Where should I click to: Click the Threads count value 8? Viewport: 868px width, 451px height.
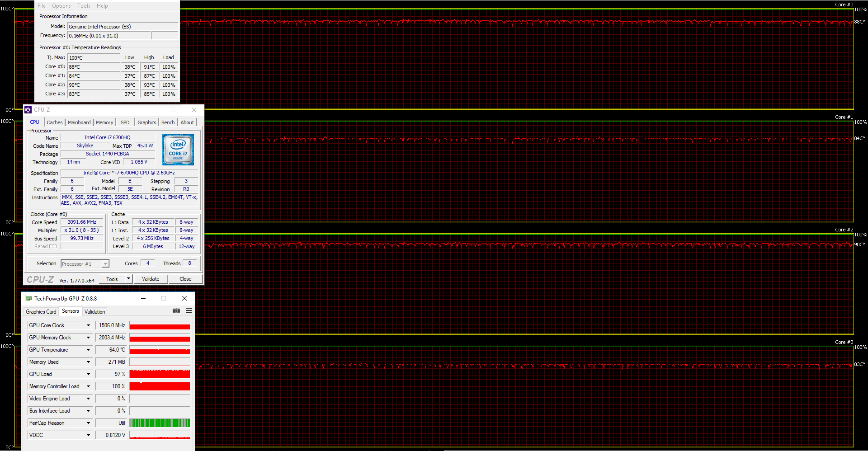(189, 263)
